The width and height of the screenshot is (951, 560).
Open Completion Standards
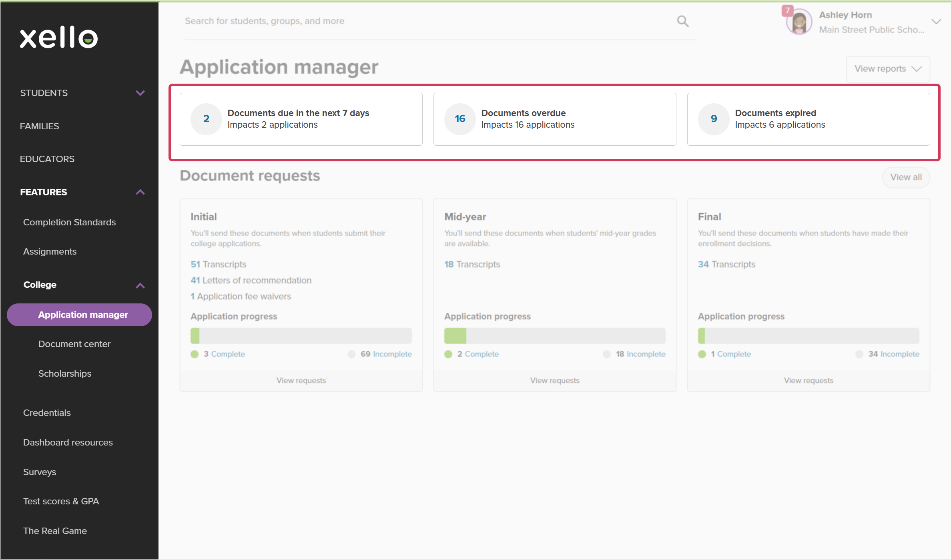coord(69,222)
